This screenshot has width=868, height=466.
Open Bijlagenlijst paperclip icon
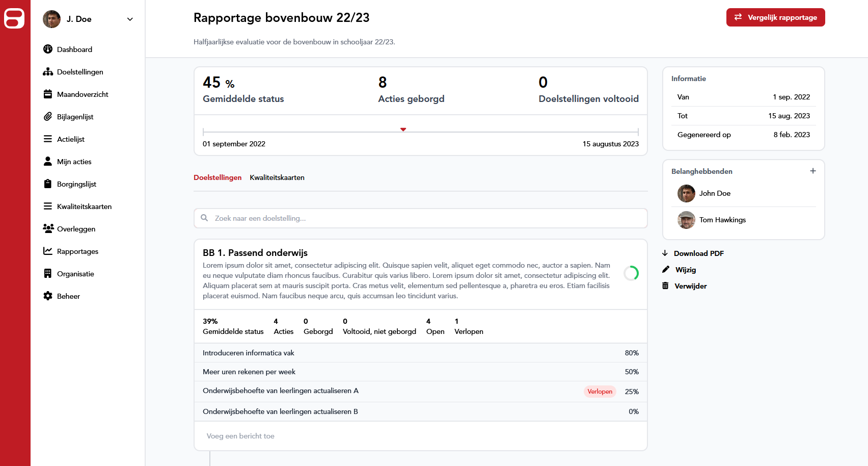tap(48, 117)
